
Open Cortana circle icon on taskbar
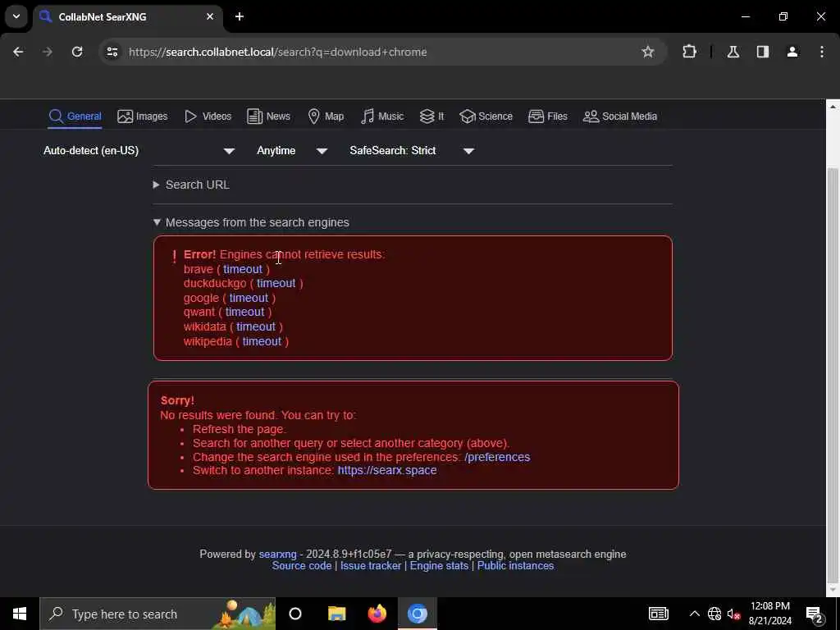pyautogui.click(x=295, y=614)
